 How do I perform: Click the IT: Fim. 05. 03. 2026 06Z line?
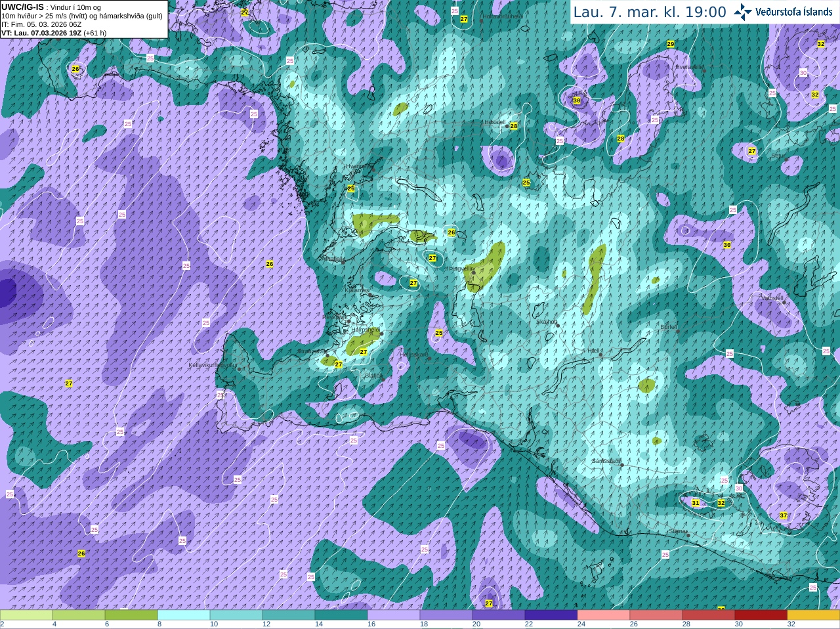click(x=41, y=24)
